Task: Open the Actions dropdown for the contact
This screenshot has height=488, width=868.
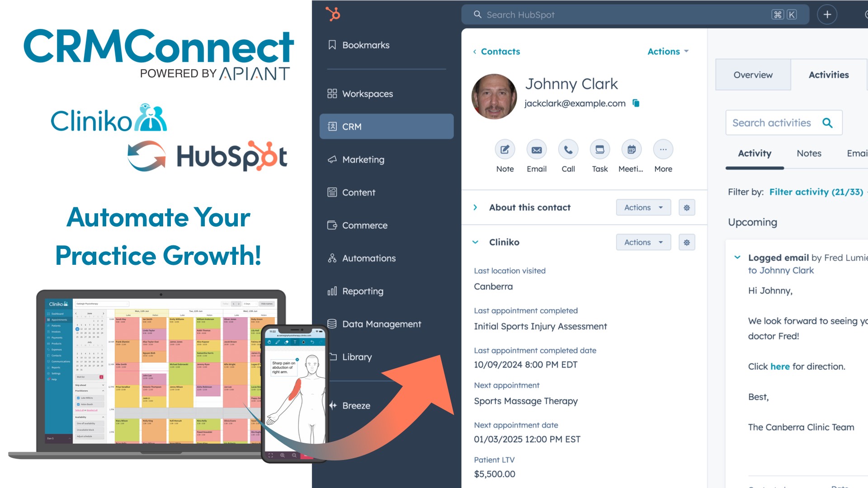Action: click(x=667, y=52)
